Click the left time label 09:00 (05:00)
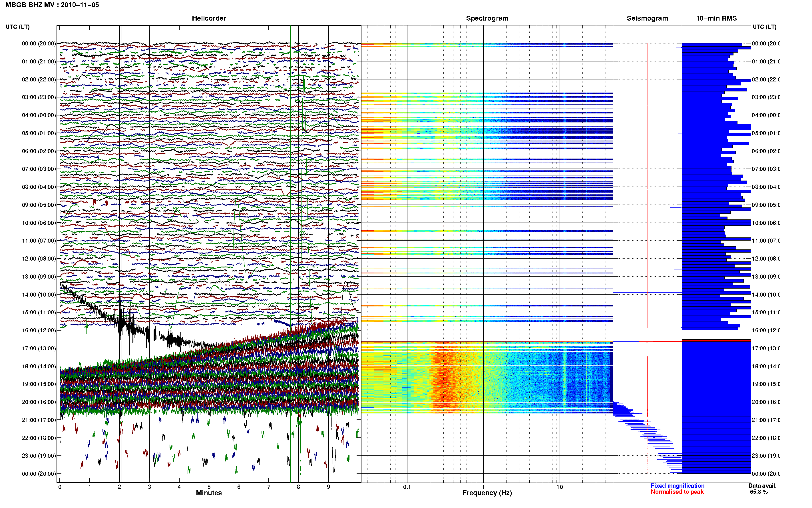Screen dimensions: 812x508 tap(39, 205)
